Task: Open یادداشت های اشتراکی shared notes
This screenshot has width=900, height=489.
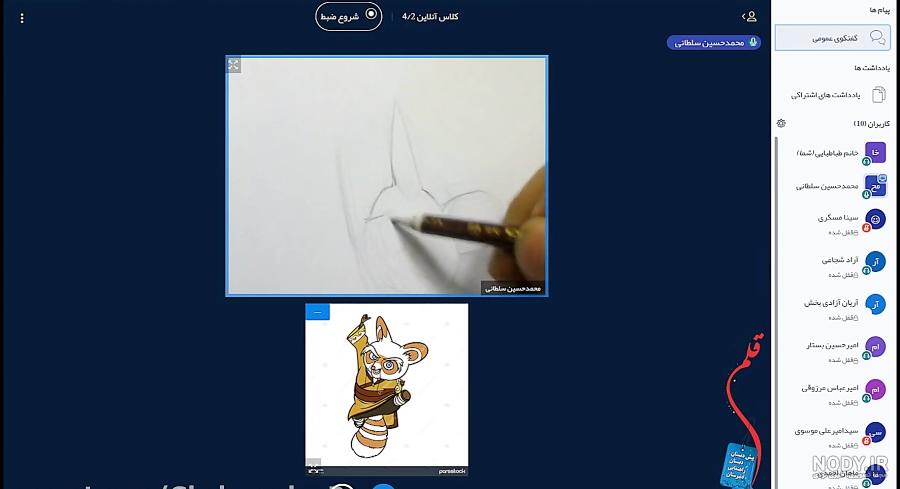Action: 832,95
